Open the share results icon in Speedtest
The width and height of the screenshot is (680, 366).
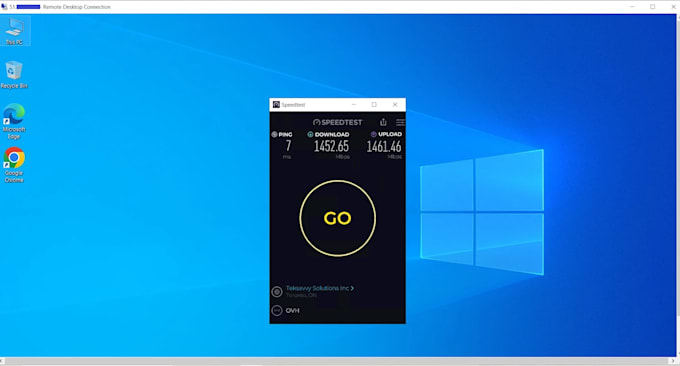(383, 122)
